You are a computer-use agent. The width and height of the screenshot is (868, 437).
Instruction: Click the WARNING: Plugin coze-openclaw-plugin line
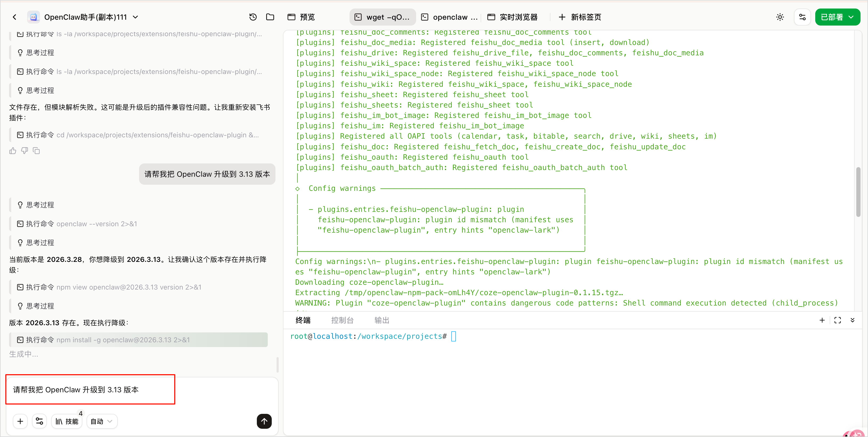click(x=566, y=303)
